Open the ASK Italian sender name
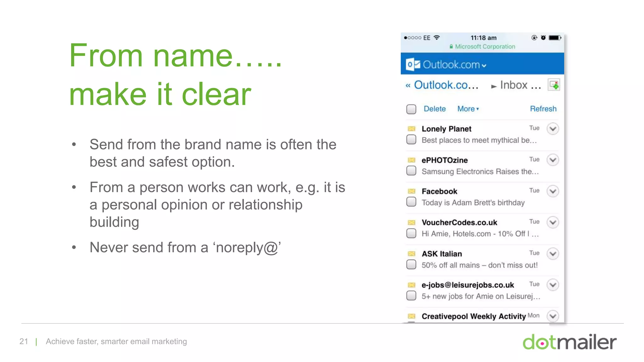Viewport: 644px width, 362px height. [x=442, y=254]
